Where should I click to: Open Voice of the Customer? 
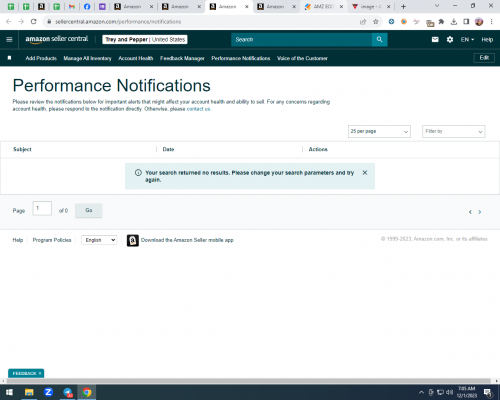pos(302,58)
